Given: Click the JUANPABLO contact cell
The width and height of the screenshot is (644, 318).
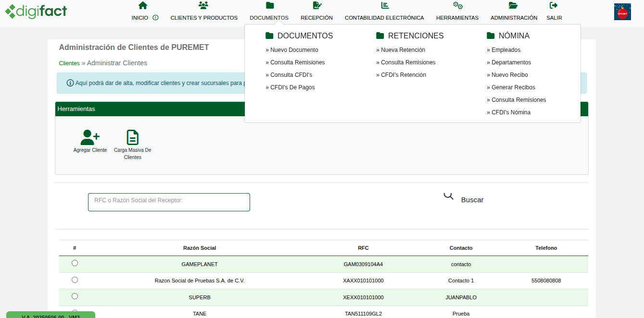Looking at the screenshot, I should pyautogui.click(x=461, y=297).
